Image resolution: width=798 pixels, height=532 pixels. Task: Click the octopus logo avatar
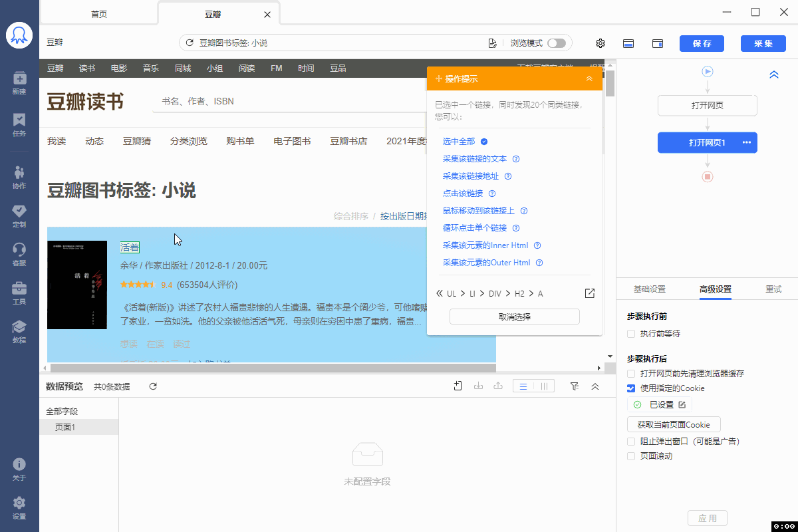pyautogui.click(x=19, y=35)
